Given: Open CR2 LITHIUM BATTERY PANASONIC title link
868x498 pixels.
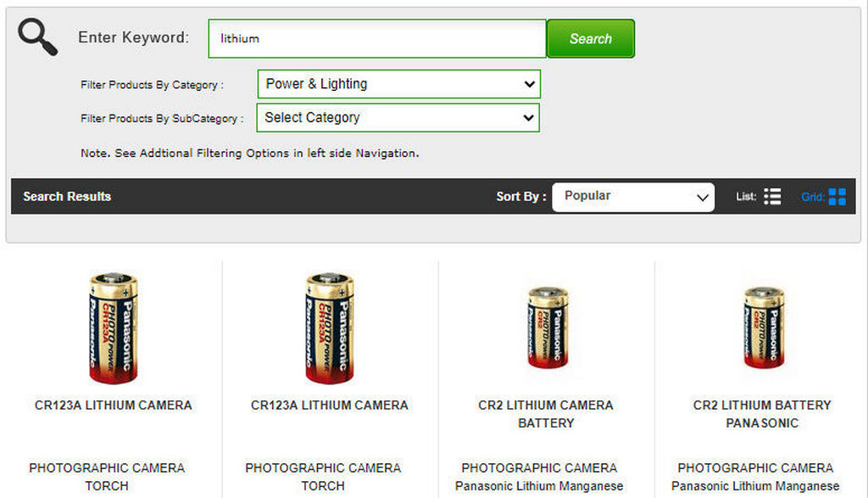Looking at the screenshot, I should tap(762, 414).
